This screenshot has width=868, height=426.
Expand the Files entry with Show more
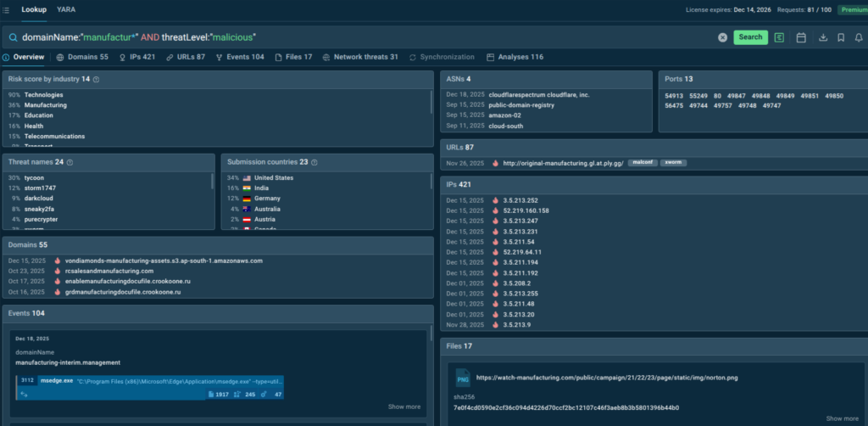[x=842, y=418]
